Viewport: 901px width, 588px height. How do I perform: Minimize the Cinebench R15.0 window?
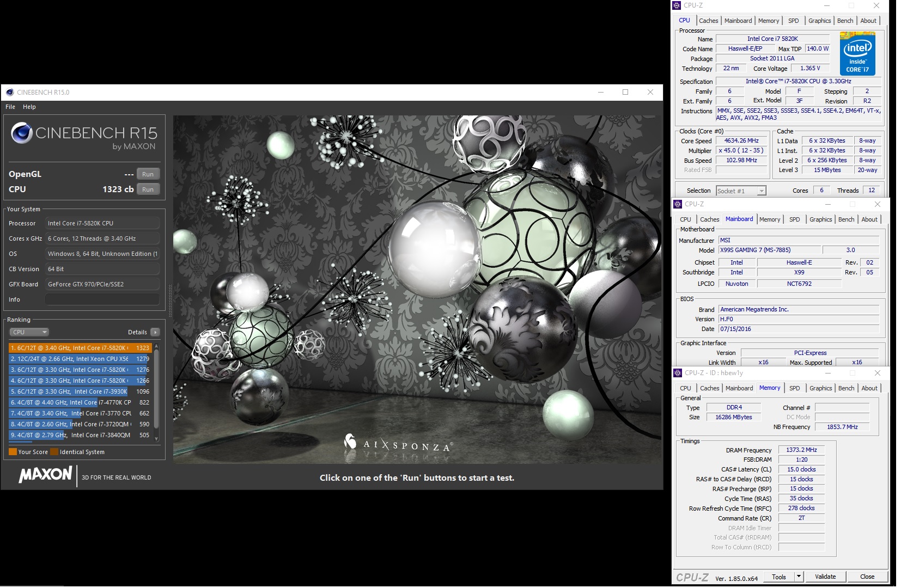(601, 92)
